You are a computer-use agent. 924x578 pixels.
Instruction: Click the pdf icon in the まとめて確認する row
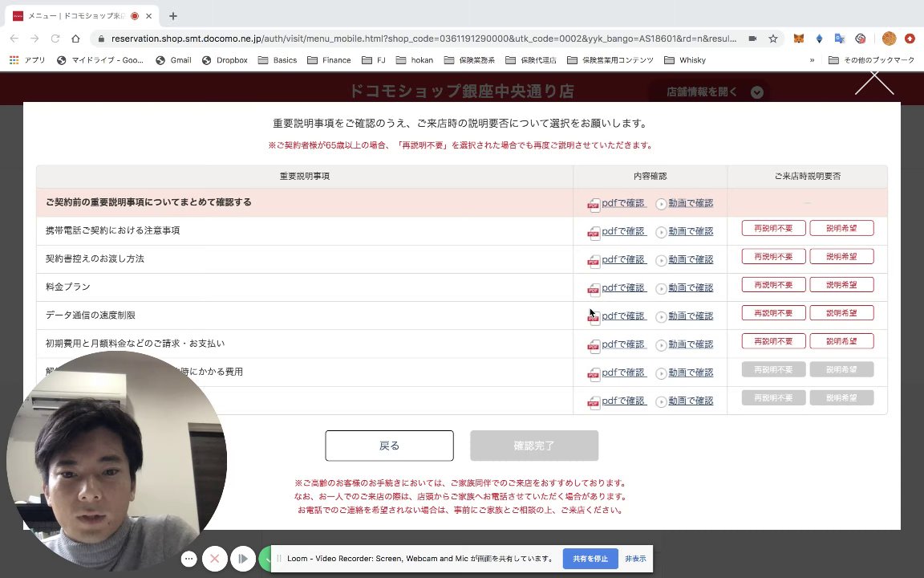pyautogui.click(x=594, y=205)
